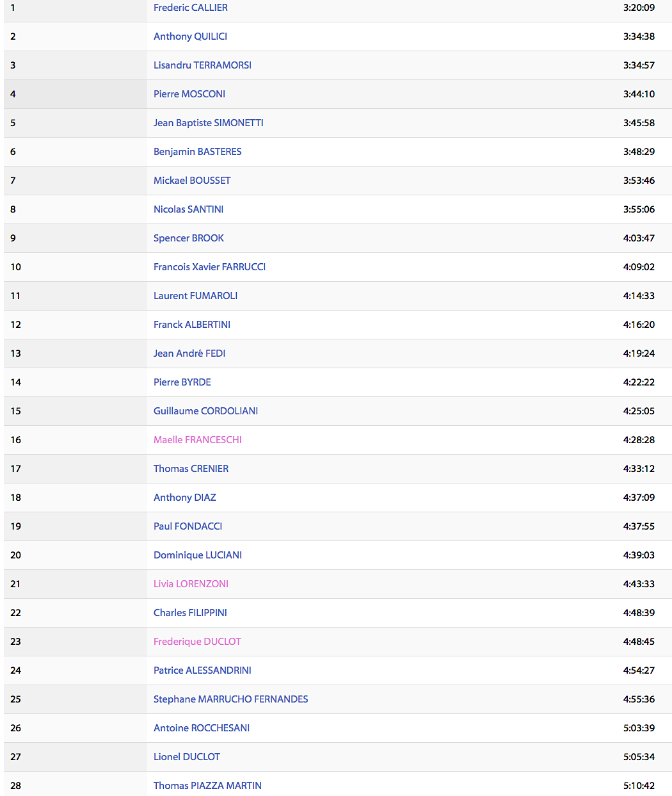Select Lisandru TERRAMORSI result link
The width and height of the screenshot is (672, 796).
[x=202, y=65]
